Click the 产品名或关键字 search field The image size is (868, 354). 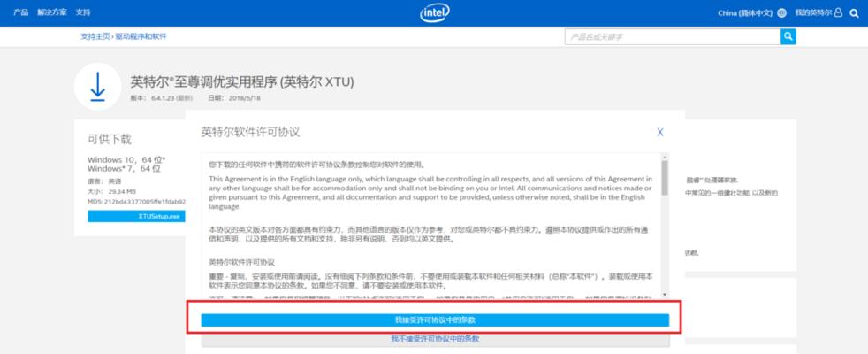(673, 36)
